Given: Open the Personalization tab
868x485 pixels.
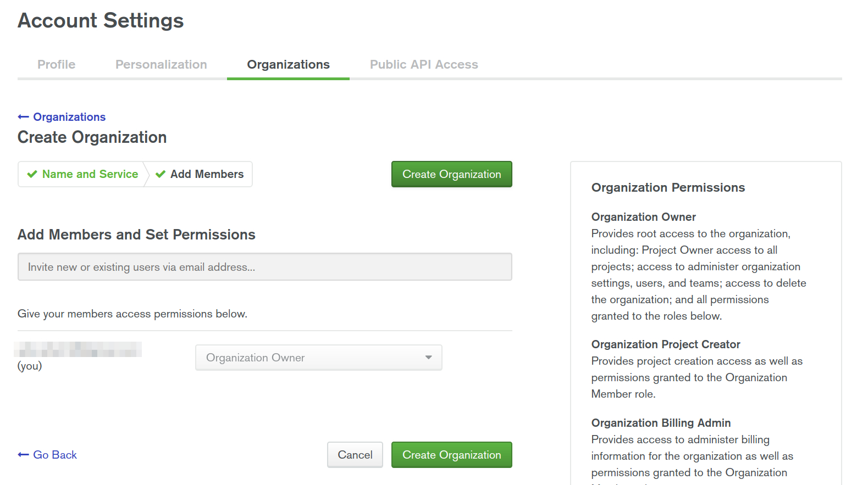Looking at the screenshot, I should pos(161,65).
